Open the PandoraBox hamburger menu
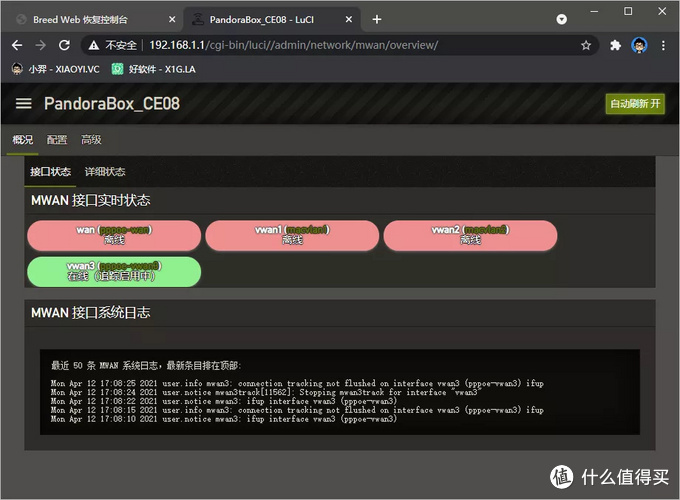 [24, 104]
